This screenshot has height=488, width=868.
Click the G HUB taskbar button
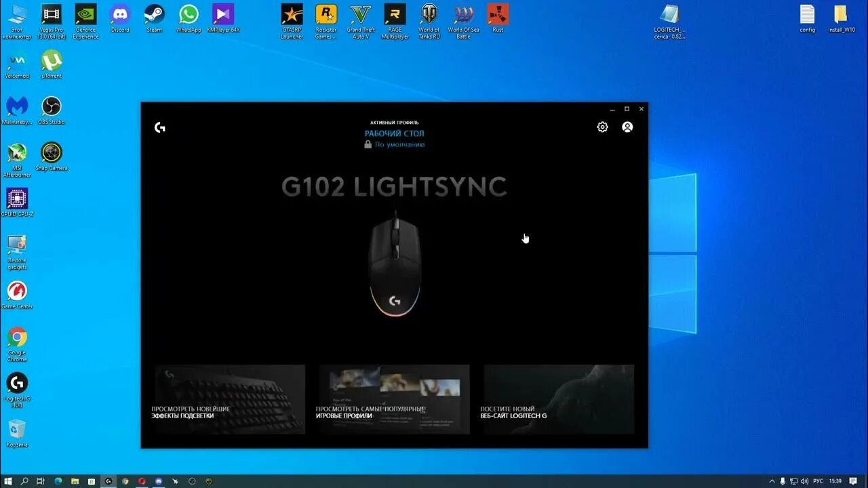click(108, 481)
